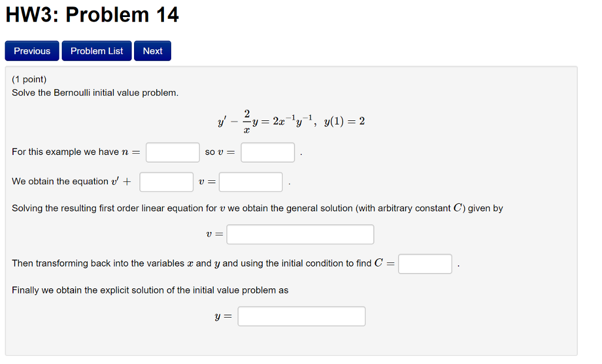Select the HW3: Problem 14 heading

click(91, 15)
